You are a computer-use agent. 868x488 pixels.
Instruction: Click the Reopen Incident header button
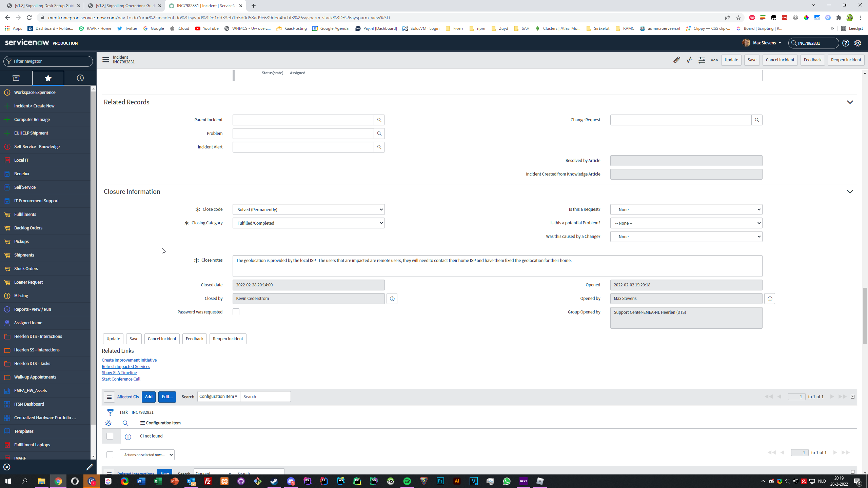coord(846,60)
